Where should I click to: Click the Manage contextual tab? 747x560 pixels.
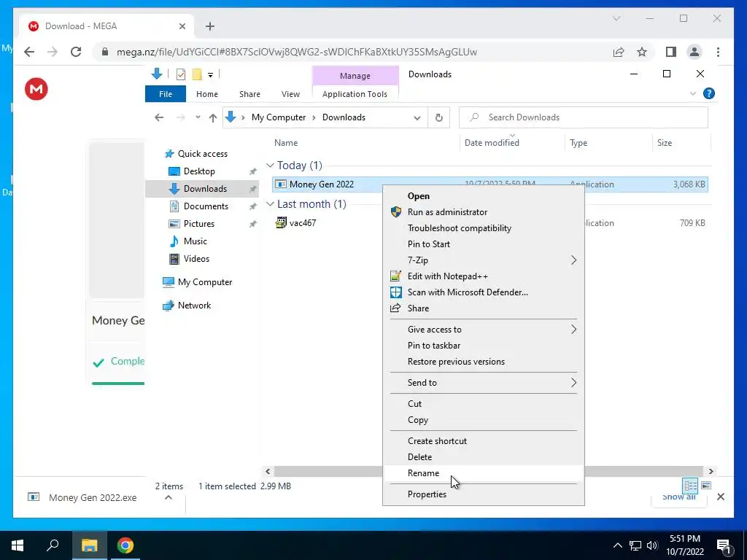tap(355, 76)
